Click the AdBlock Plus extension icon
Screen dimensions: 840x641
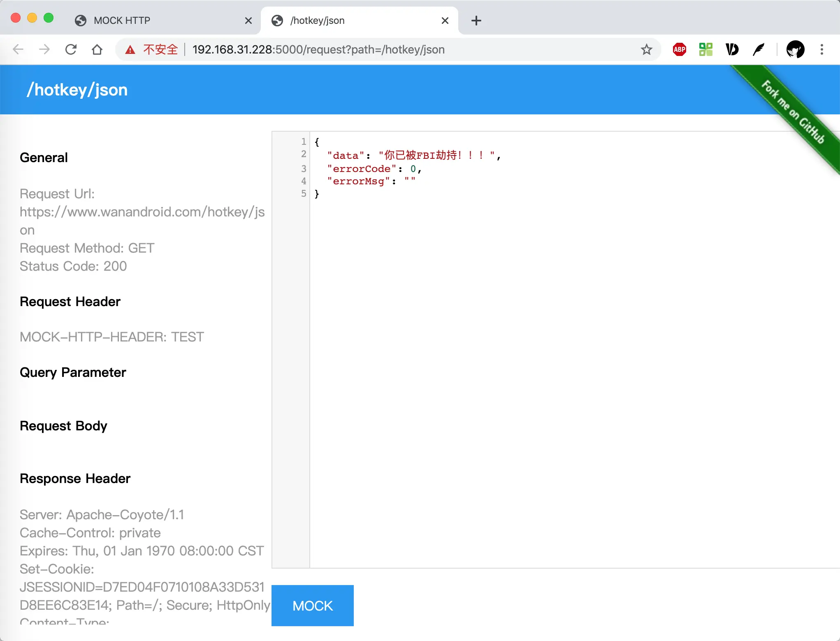(679, 50)
